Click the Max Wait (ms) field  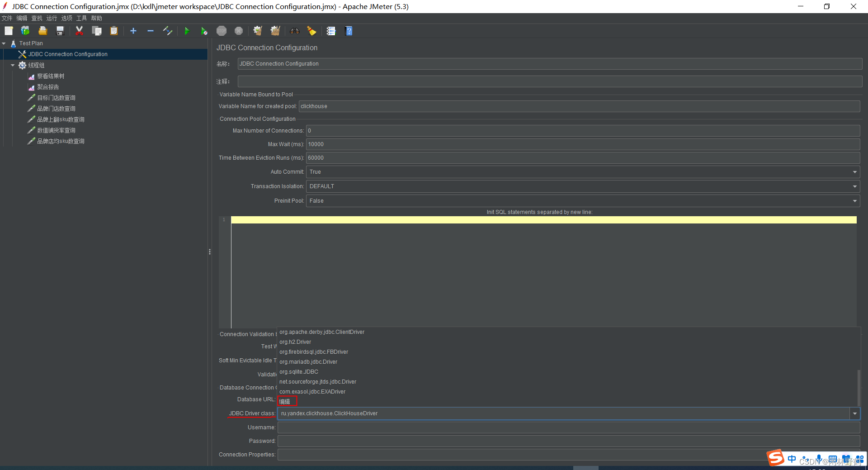[583, 144]
